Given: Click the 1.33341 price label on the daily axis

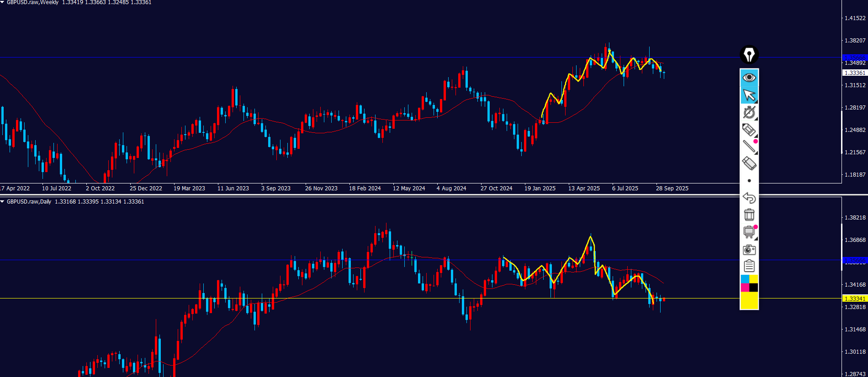Looking at the screenshot, I should point(854,298).
